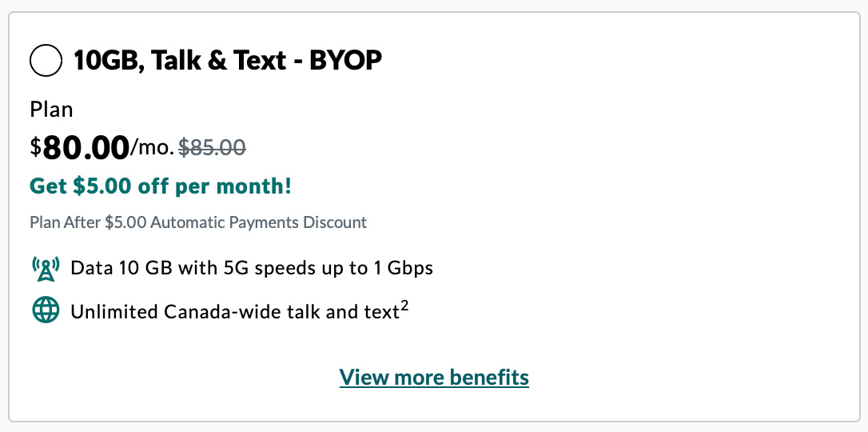Image resolution: width=868 pixels, height=432 pixels.
Task: Click the footnote superscript 2 after text
Action: tap(404, 305)
